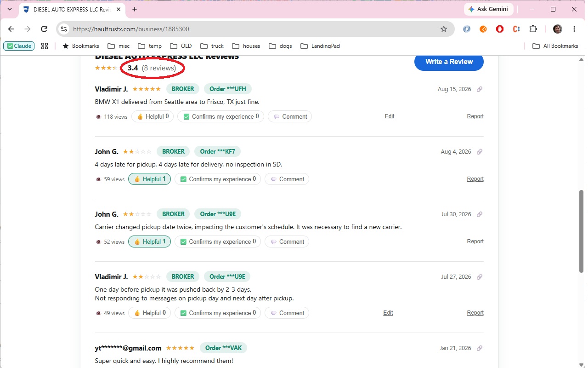The image size is (588, 368).
Task: Report the Jul 27, 2026 review
Action: coord(475,313)
